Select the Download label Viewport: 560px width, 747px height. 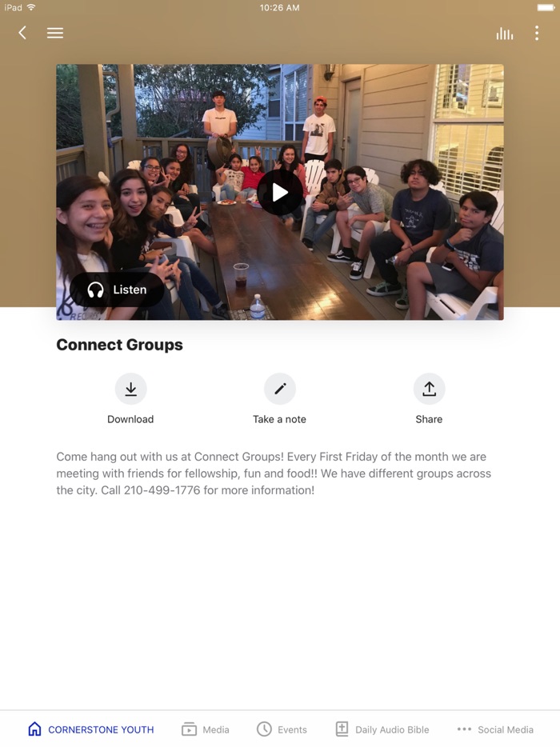130,419
